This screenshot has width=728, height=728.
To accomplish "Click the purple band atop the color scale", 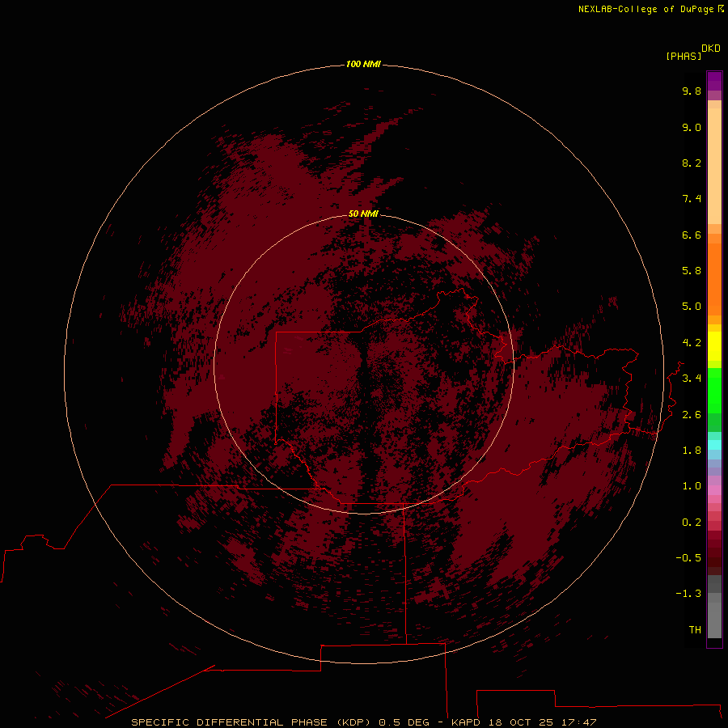I will [x=714, y=81].
